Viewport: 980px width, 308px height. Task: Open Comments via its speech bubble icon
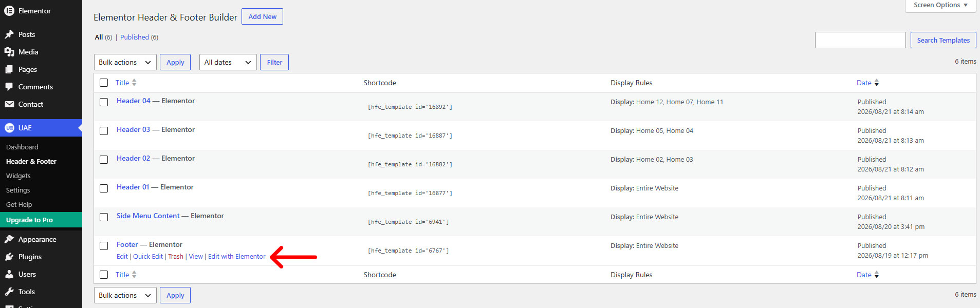click(x=9, y=87)
